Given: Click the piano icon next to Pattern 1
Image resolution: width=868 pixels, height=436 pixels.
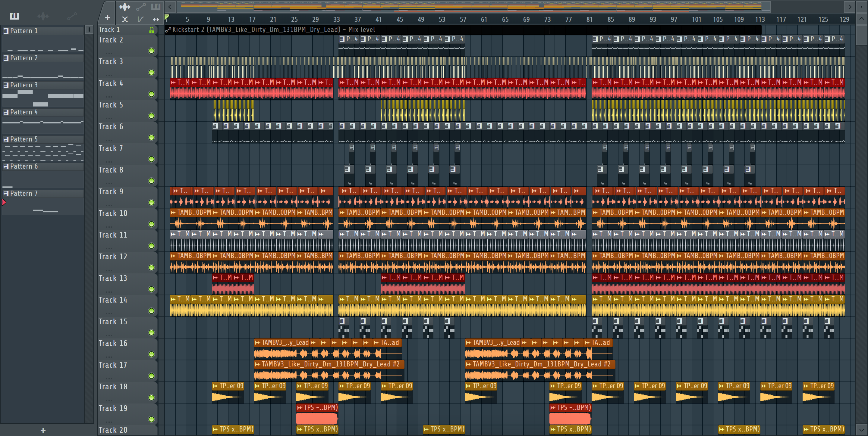Looking at the screenshot, I should 6,31.
